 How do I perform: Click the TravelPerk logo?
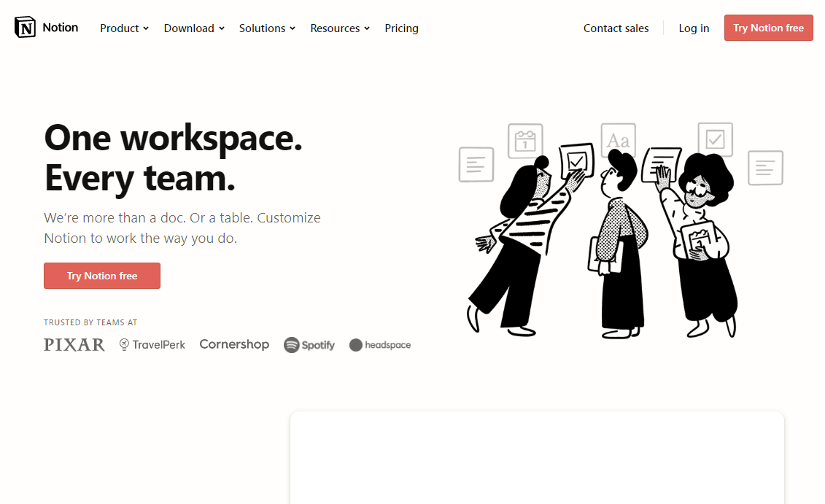(152, 344)
